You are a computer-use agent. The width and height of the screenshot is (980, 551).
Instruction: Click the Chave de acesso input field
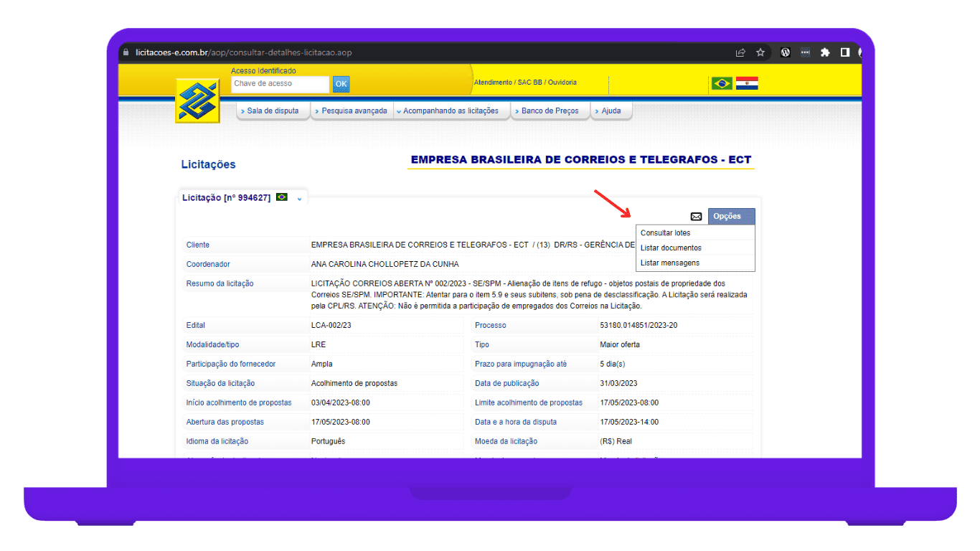(x=280, y=84)
